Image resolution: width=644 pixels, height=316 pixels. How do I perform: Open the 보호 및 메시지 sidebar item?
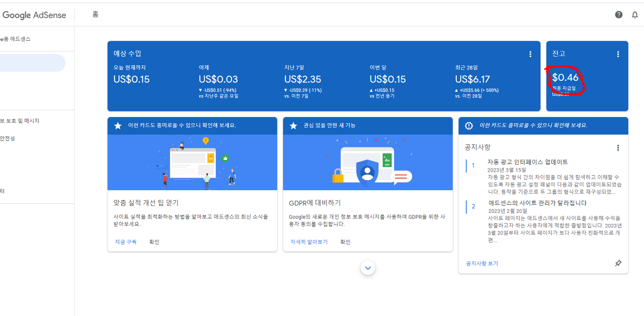pos(20,121)
